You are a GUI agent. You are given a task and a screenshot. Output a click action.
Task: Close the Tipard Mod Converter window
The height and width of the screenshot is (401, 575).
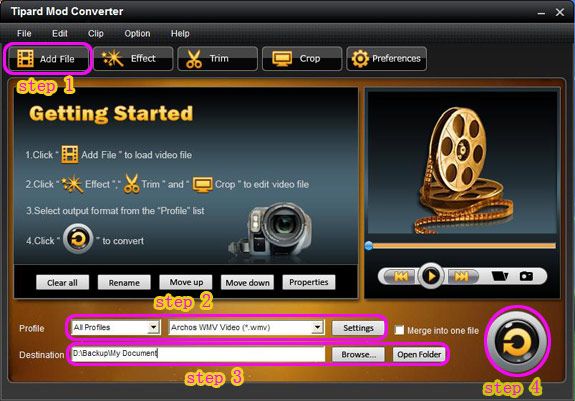click(560, 12)
